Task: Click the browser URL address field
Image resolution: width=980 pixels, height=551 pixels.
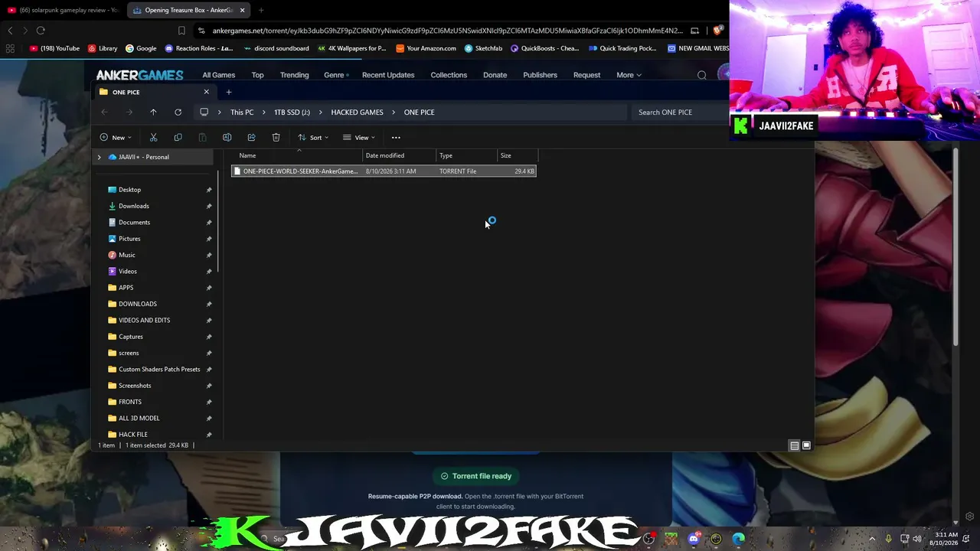Action: click(447, 31)
